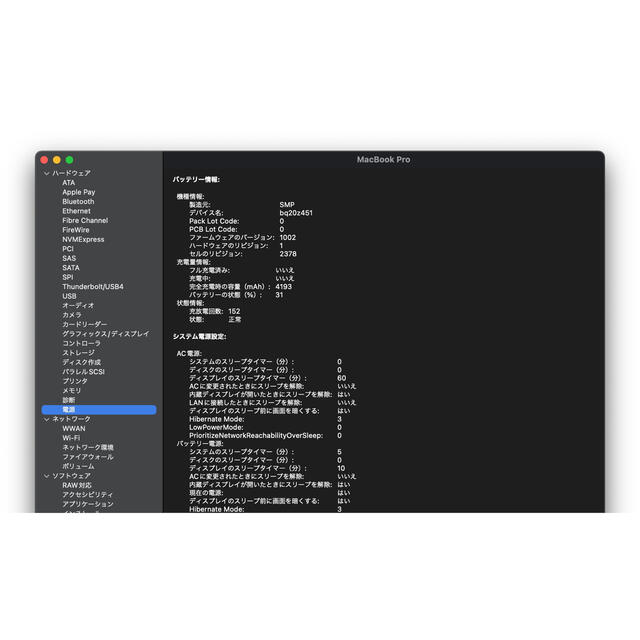Open Thunderbolt/USB4 hardware entry
The height and width of the screenshot is (640, 640).
click(93, 287)
